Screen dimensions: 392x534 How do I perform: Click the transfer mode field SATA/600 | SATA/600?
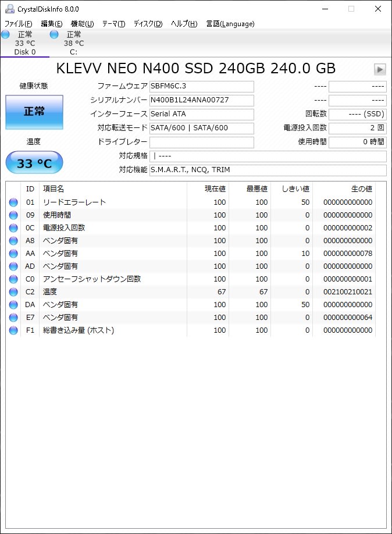tap(202, 129)
